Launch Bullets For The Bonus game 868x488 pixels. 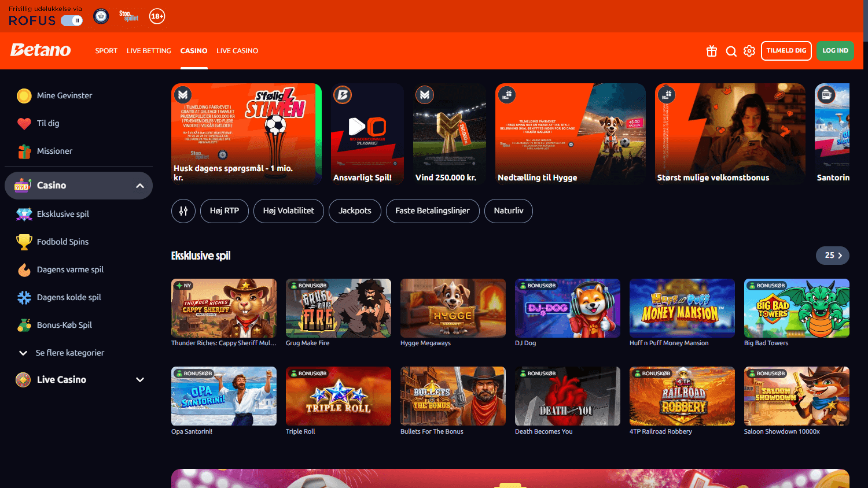point(453,396)
